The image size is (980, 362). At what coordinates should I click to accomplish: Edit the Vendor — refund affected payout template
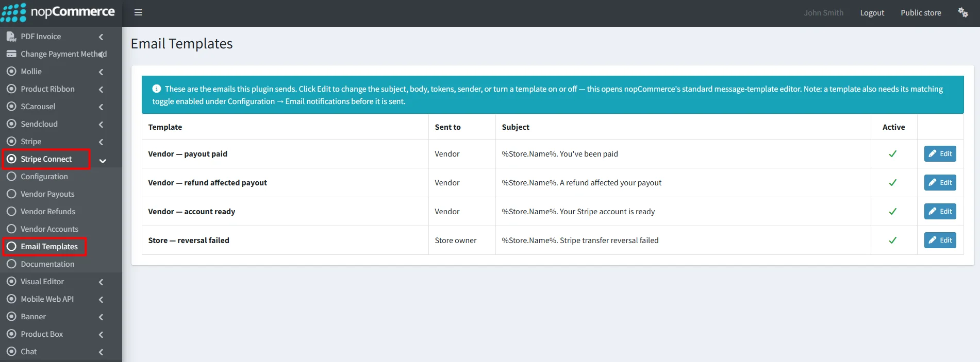click(940, 182)
